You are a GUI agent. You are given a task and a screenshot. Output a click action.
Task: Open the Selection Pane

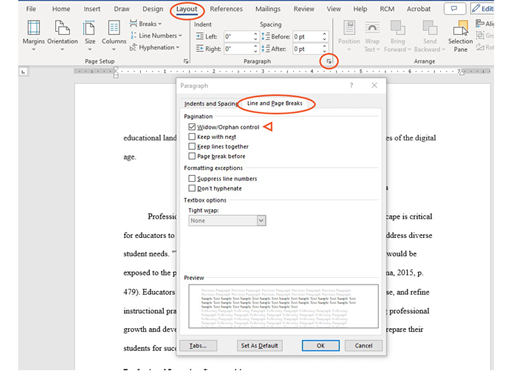[x=460, y=35]
